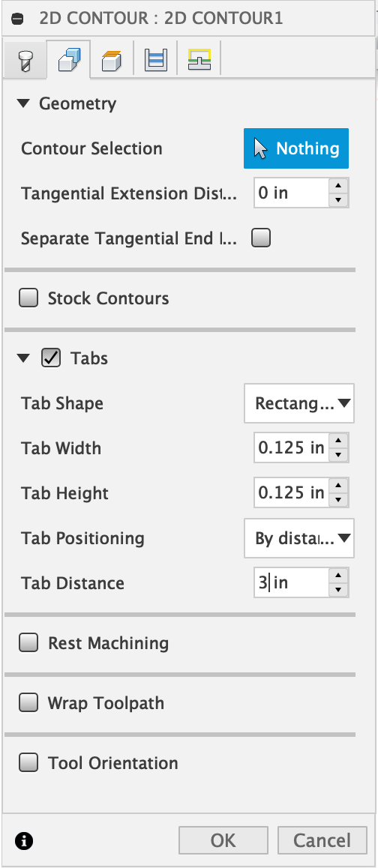The height and width of the screenshot is (868, 378).
Task: Enable the Rest Machining checkbox
Action: [28, 642]
